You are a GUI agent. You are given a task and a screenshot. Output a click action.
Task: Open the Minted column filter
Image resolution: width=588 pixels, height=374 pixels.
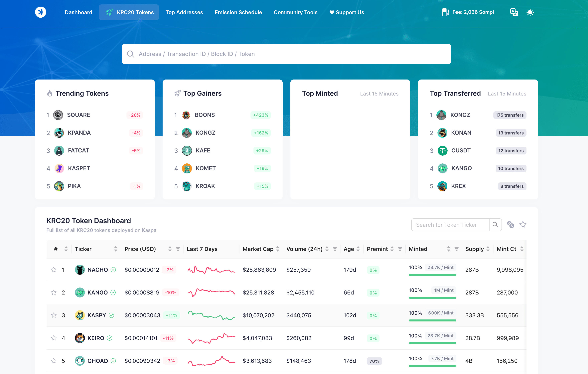(x=456, y=249)
